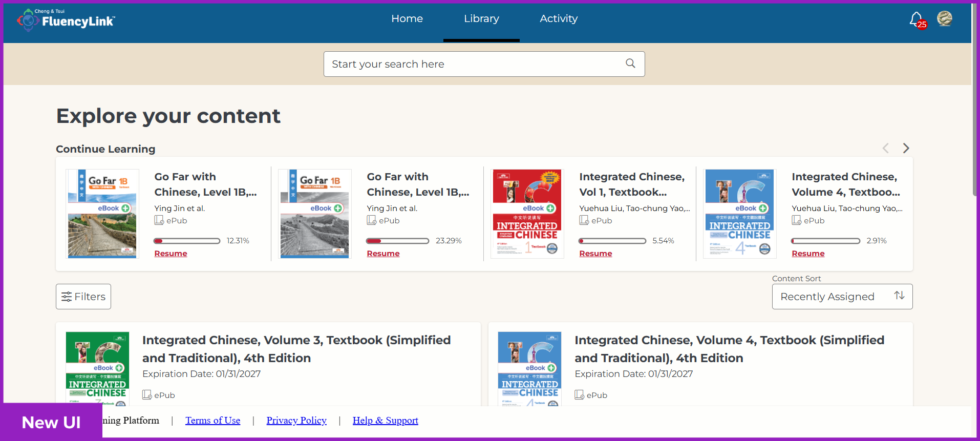
Task: Show next Continue Learning items
Action: coord(906,148)
